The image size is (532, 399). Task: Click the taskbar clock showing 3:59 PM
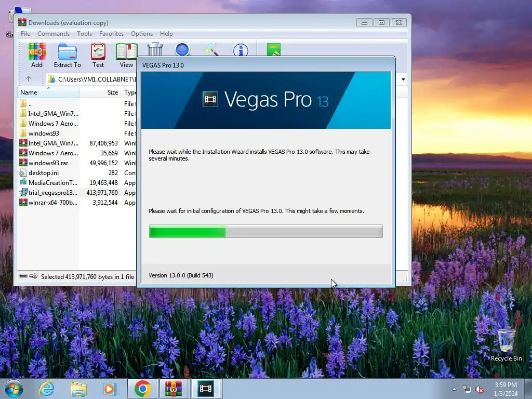(505, 389)
